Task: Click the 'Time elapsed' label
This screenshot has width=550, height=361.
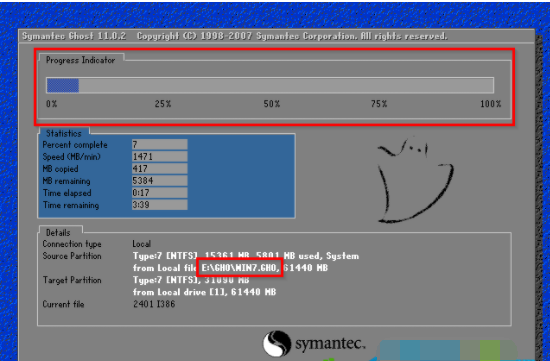Action: [67, 193]
